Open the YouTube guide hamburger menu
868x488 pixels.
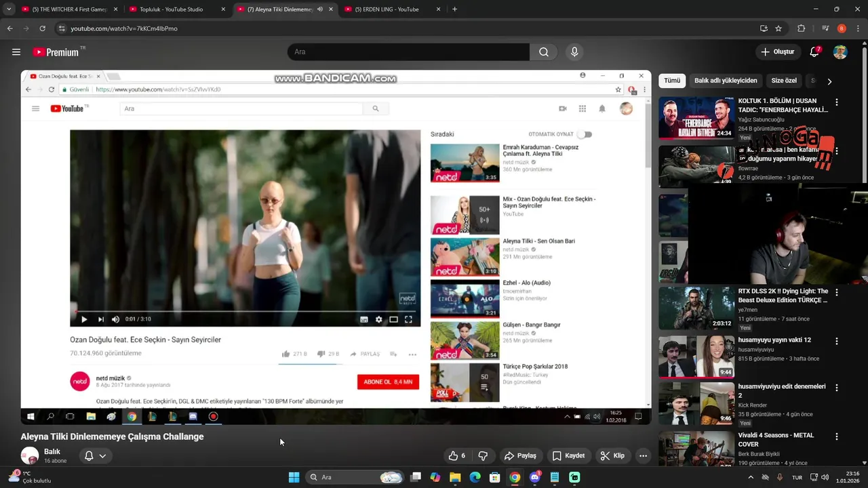(16, 52)
